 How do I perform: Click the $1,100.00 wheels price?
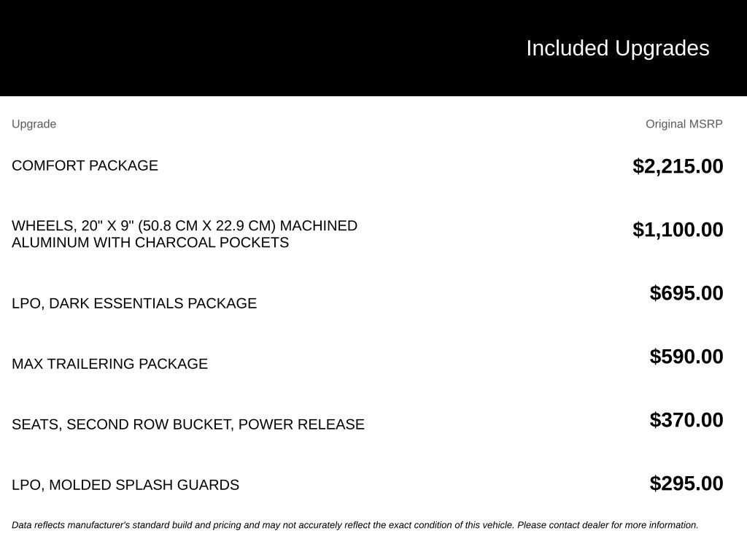[x=678, y=230]
